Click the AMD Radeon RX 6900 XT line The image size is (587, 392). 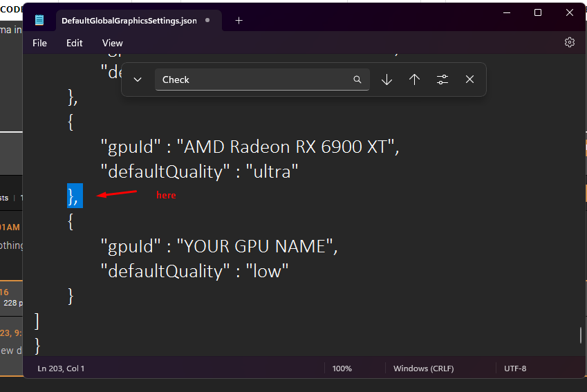(x=250, y=147)
